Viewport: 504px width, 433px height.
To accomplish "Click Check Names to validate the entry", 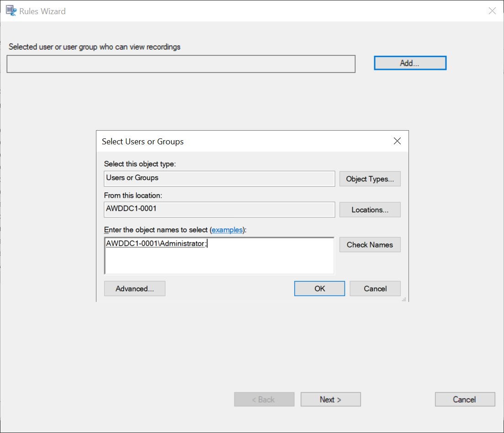I will [x=370, y=244].
